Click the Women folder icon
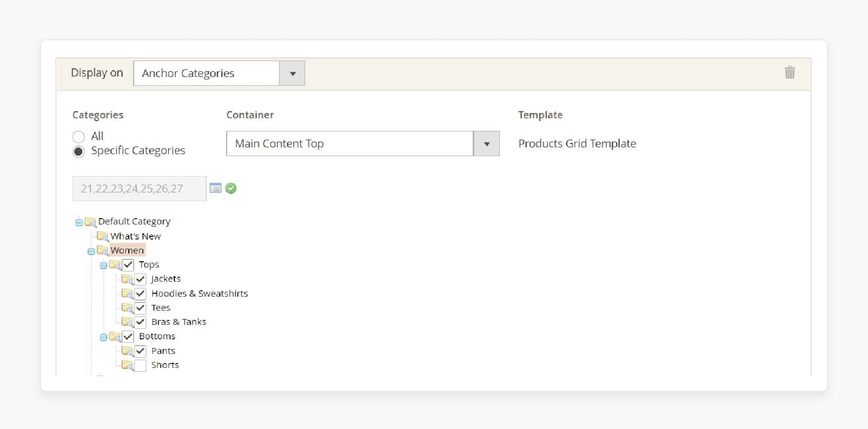This screenshot has width=868, height=429. tap(103, 250)
